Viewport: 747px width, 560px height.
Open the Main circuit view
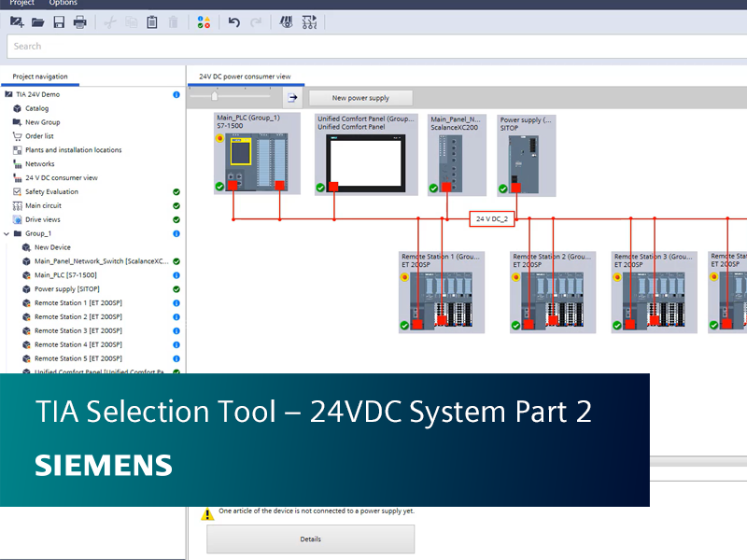coord(42,205)
